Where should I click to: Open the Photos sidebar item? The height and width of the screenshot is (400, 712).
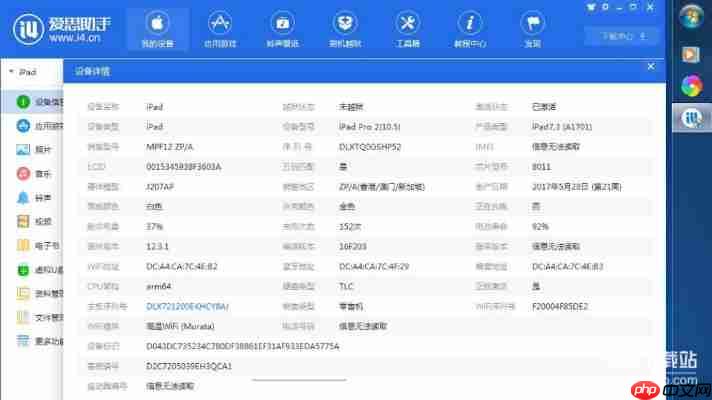coord(33,149)
